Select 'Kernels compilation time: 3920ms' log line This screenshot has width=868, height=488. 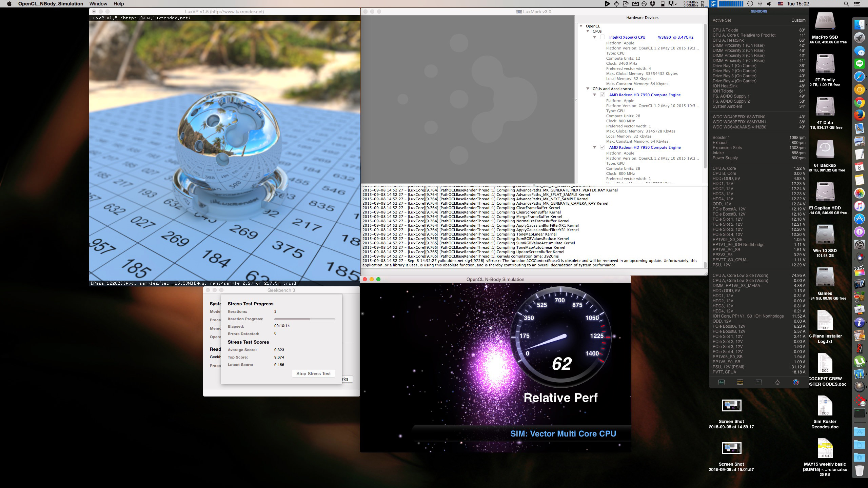460,257
